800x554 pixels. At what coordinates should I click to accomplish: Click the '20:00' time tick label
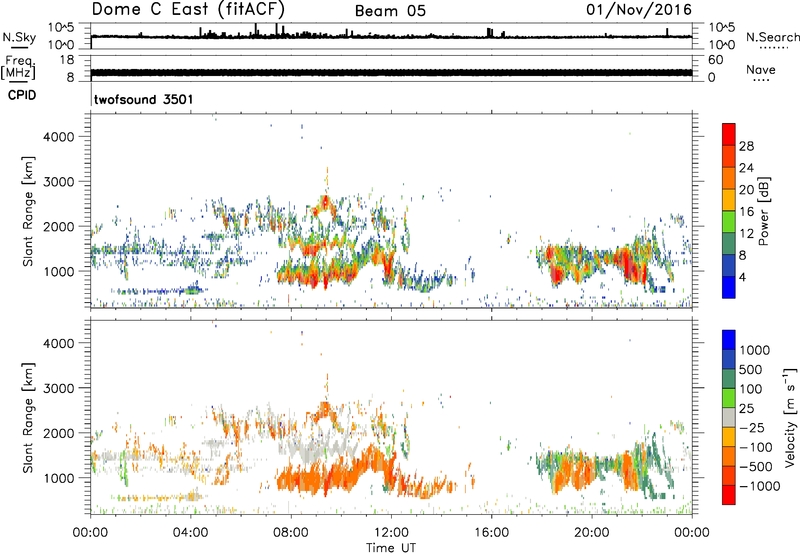[x=592, y=533]
